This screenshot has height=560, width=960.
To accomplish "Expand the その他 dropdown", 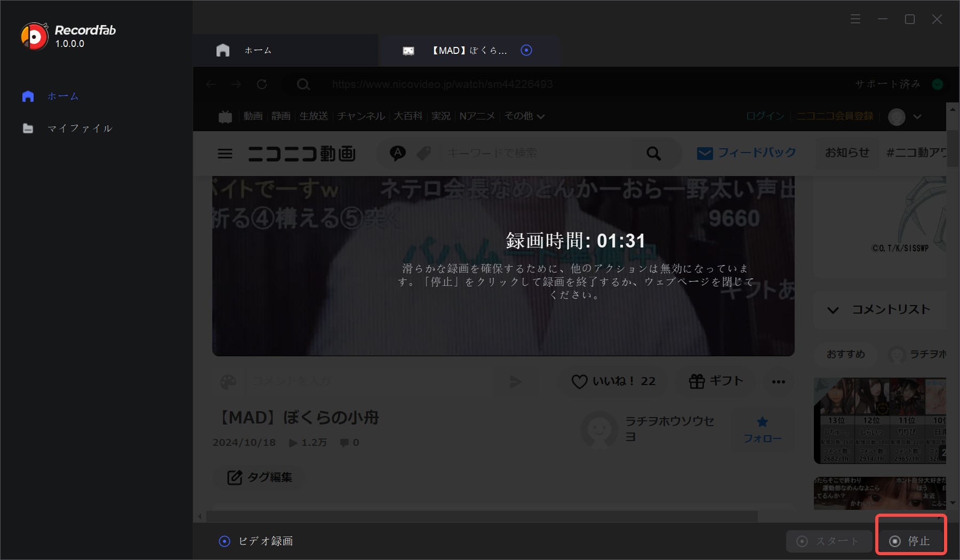I will click(x=524, y=116).
